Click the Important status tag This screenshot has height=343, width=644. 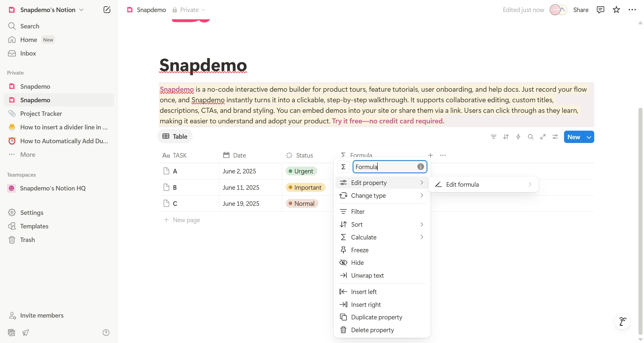[x=305, y=187]
